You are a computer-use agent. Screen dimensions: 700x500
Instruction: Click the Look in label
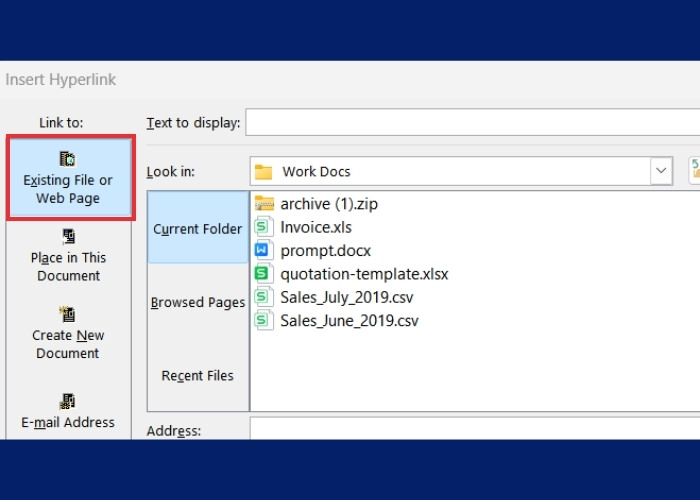170,171
